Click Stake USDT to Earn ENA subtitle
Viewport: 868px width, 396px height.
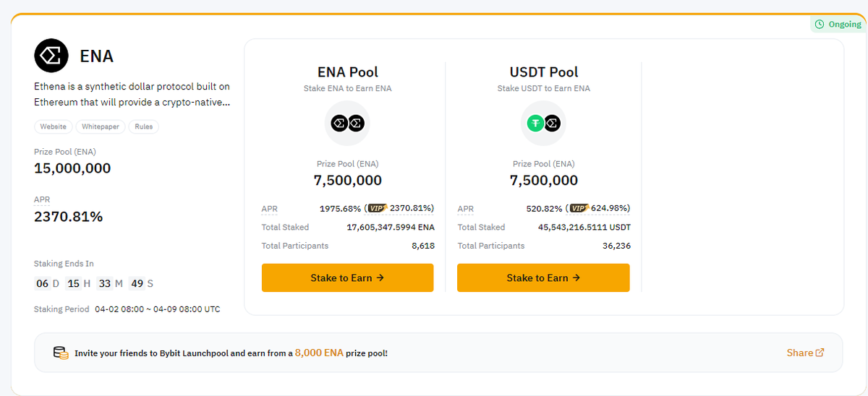[543, 88]
